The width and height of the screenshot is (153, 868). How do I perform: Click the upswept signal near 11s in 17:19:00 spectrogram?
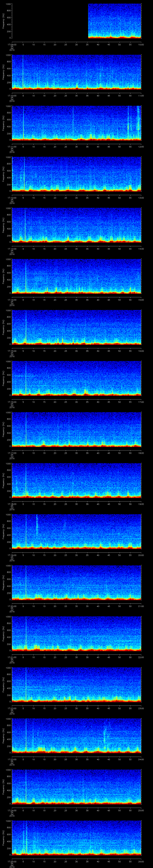click(x=37, y=526)
